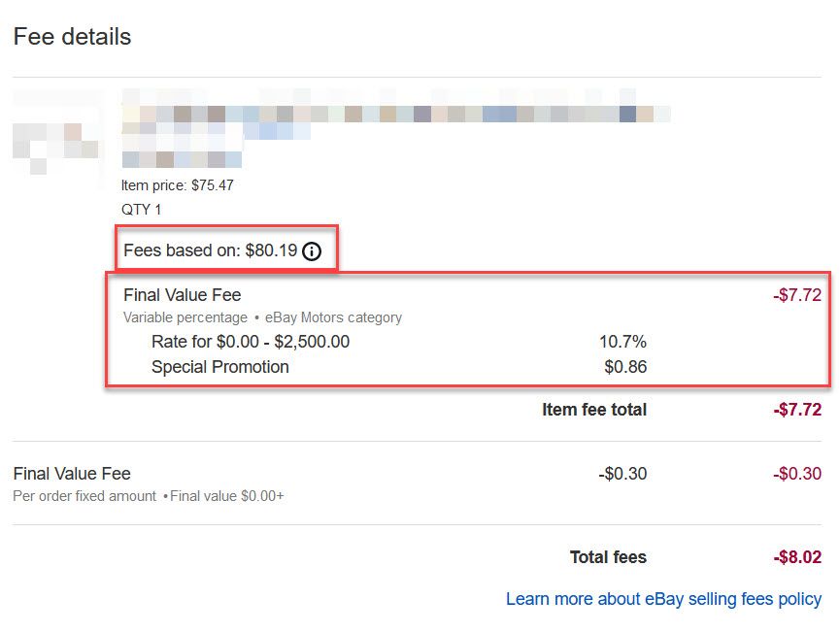Click Variable percentage eBay Motors category text

pyautogui.click(x=262, y=317)
